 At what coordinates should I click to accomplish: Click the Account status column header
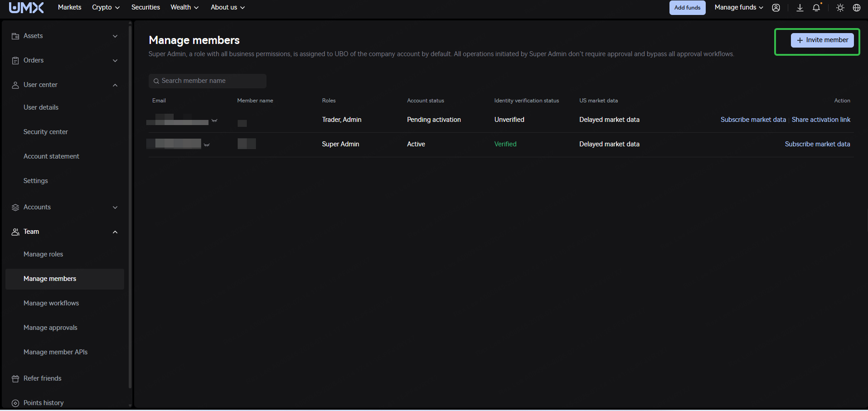(426, 101)
